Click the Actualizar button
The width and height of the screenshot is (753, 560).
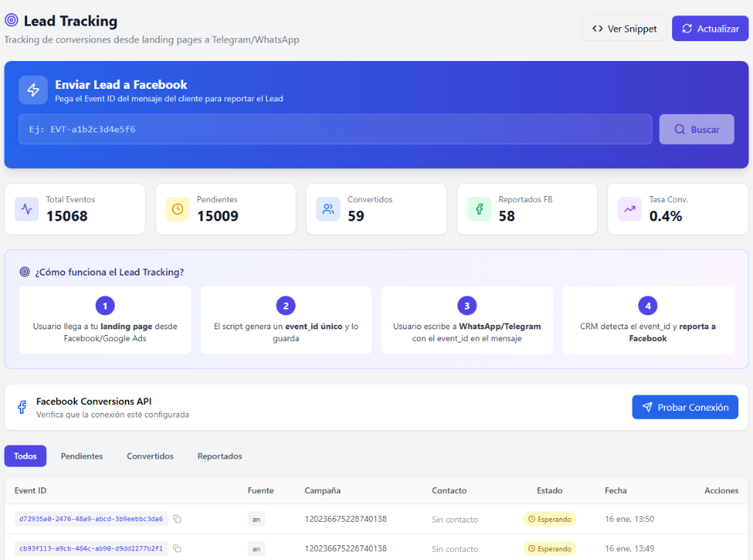(x=710, y=28)
